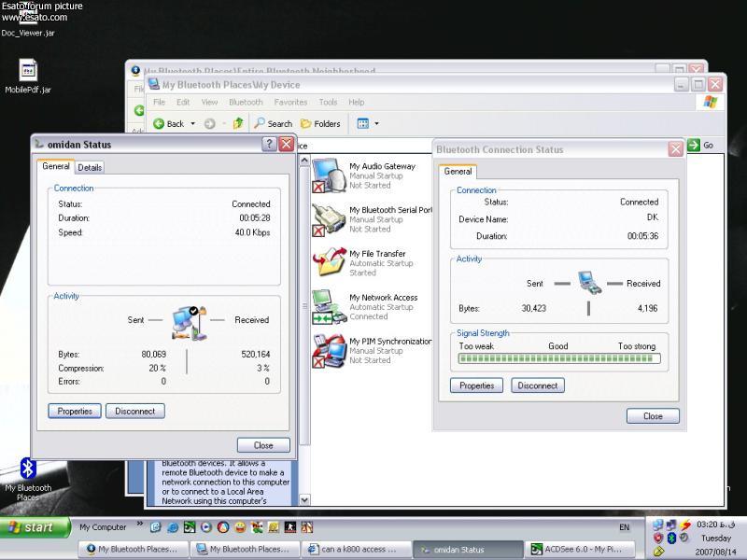Launch Internet Explorer from quick launch

point(173,527)
